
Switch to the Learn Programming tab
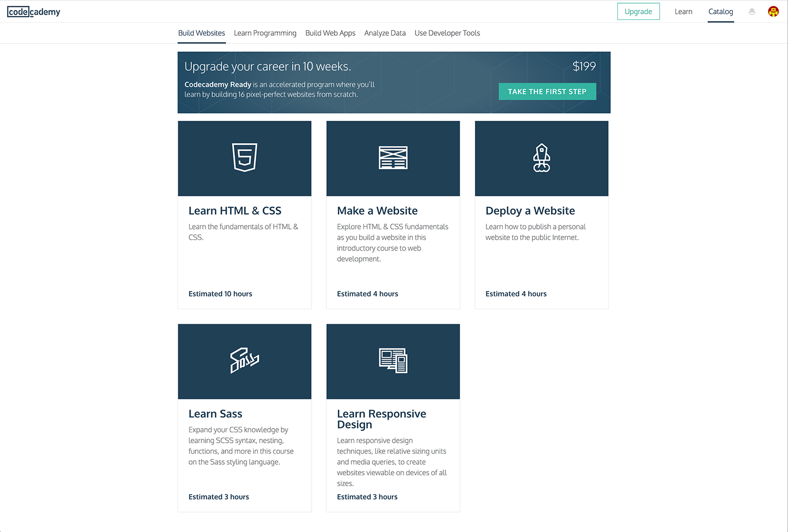coord(265,33)
